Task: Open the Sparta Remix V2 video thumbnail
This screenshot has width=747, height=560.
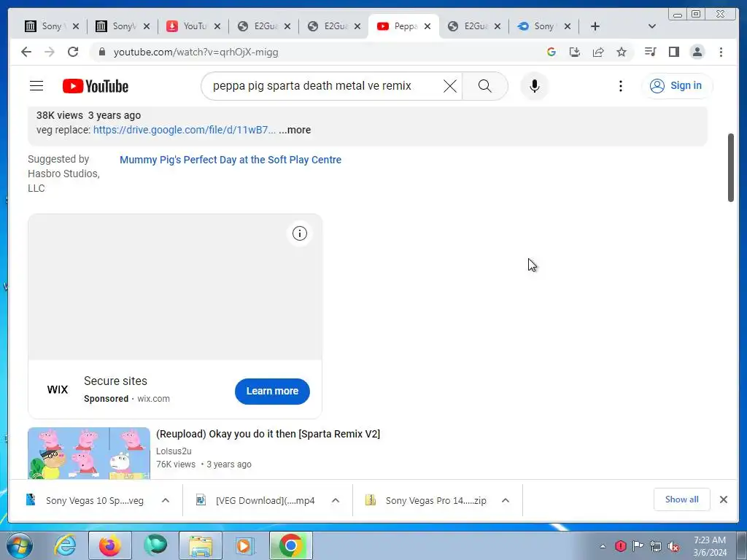Action: pos(88,453)
